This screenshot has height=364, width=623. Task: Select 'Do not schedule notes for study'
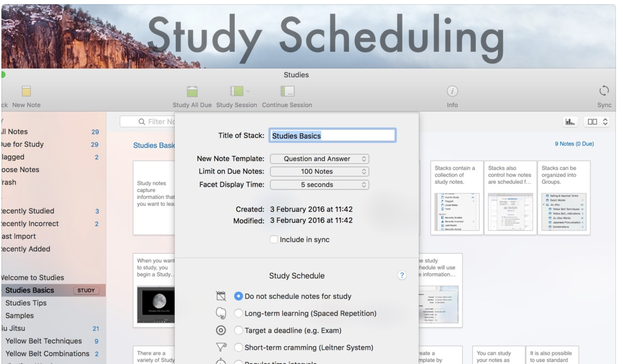[x=238, y=296]
